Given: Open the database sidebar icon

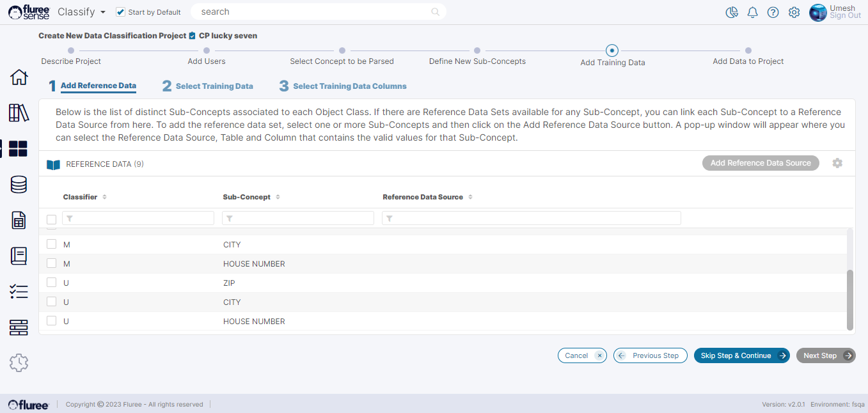Looking at the screenshot, I should tap(19, 185).
